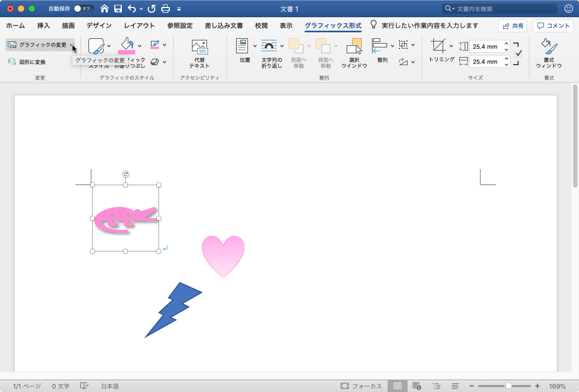Switch to Draft view
579x392 pixels.
pos(456,386)
